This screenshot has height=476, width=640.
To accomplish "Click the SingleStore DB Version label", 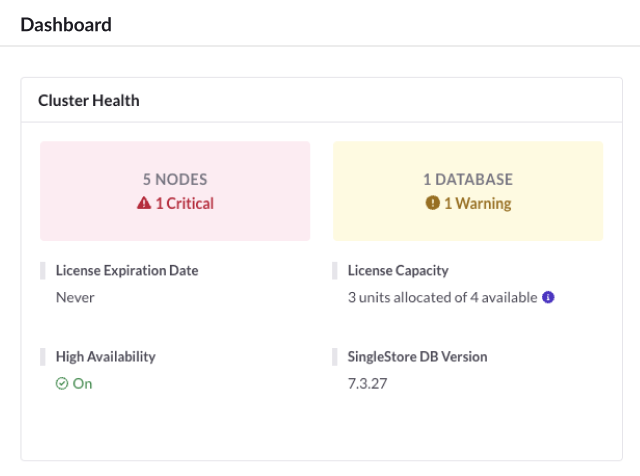I will pos(418,357).
